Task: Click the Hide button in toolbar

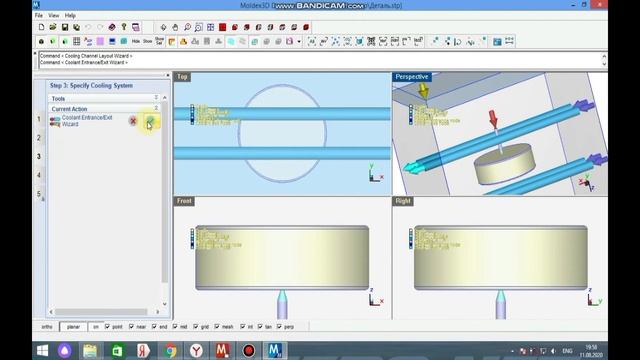Action: pos(136,41)
